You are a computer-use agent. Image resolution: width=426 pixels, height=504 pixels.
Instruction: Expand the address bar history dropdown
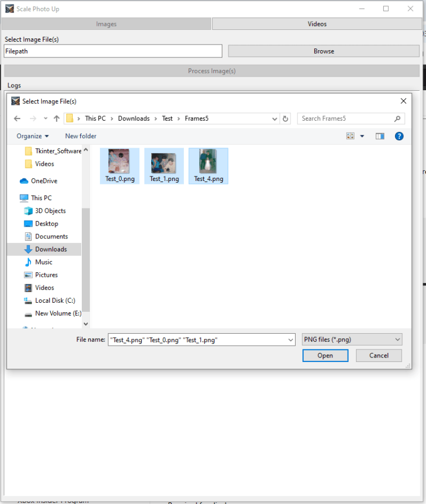274,118
